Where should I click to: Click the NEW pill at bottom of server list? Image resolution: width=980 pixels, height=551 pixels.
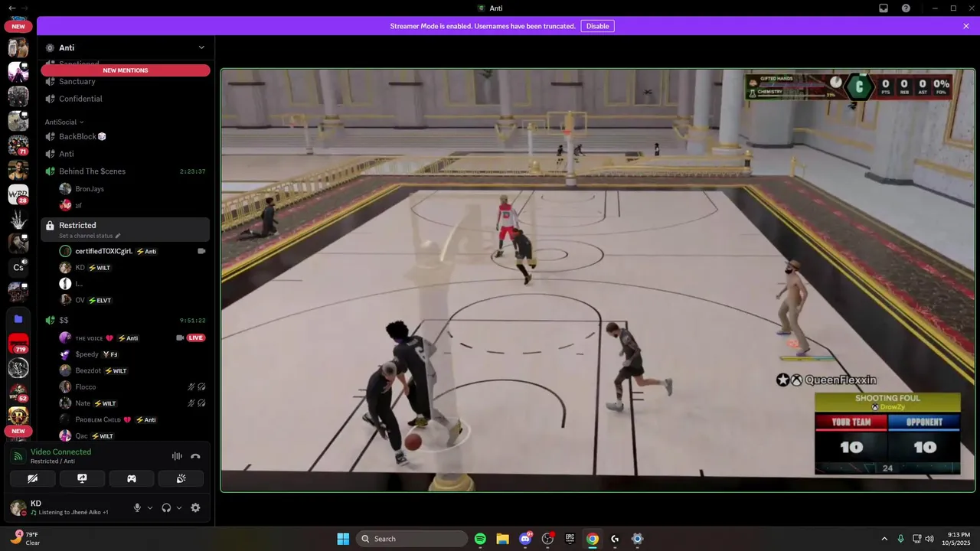tap(18, 431)
